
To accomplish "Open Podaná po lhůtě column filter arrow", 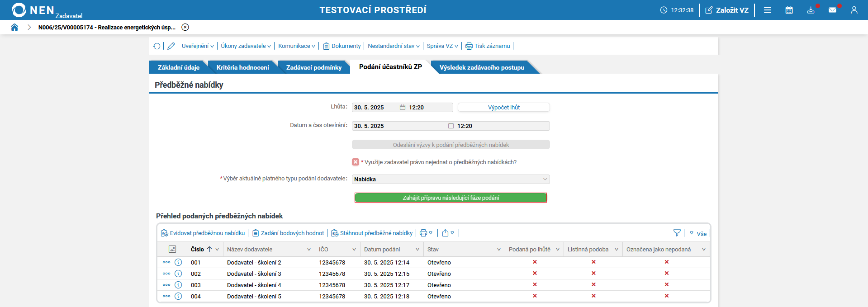I will 558,249.
